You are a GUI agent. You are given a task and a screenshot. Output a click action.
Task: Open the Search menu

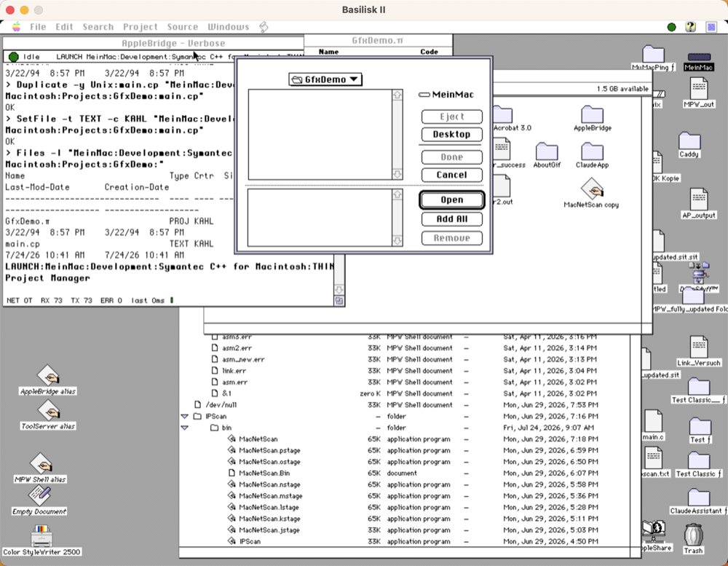(98, 27)
